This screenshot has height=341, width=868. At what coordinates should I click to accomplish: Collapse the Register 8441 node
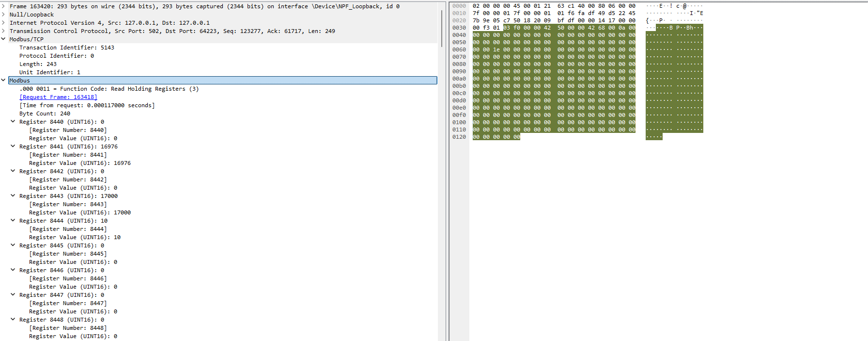(13, 146)
